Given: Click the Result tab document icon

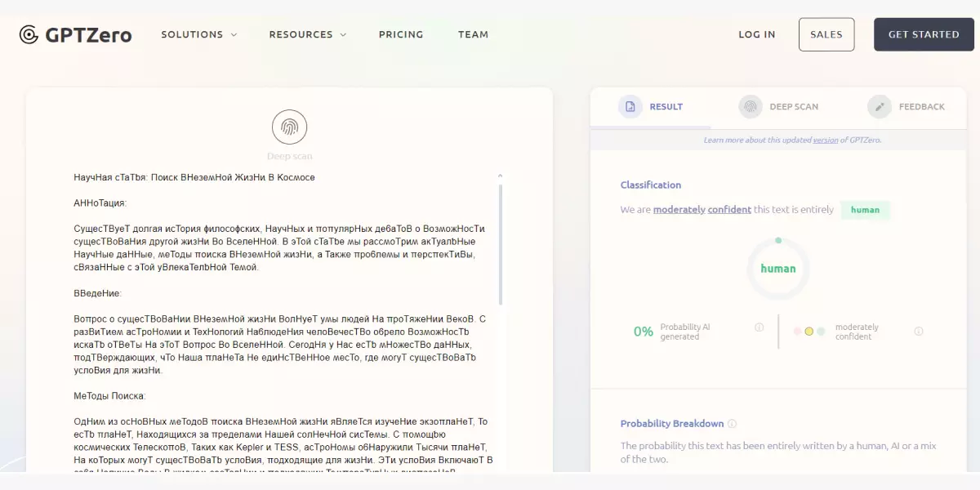Looking at the screenshot, I should coord(630,106).
